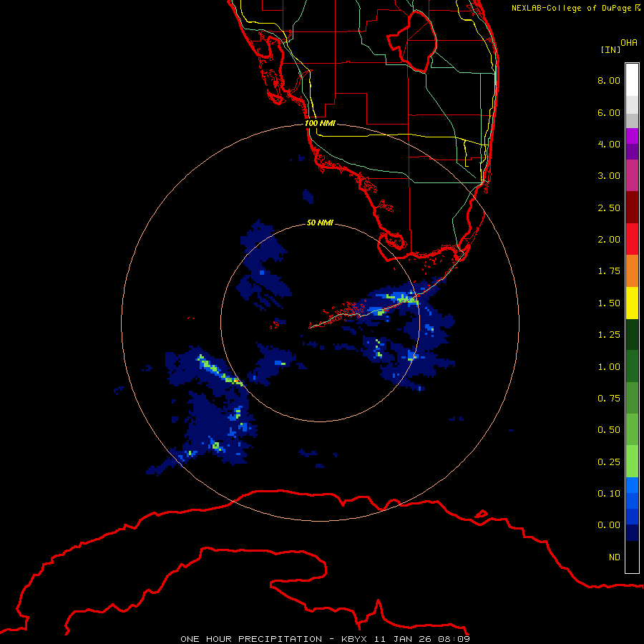644x644 pixels.
Task: Select the orange legend swatch
Action: 632,271
